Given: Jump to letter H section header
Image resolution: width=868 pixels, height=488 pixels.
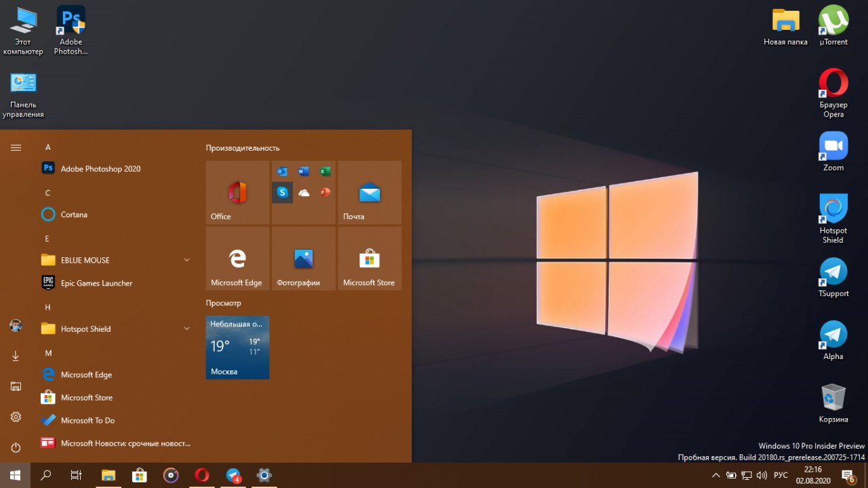Looking at the screenshot, I should point(48,307).
